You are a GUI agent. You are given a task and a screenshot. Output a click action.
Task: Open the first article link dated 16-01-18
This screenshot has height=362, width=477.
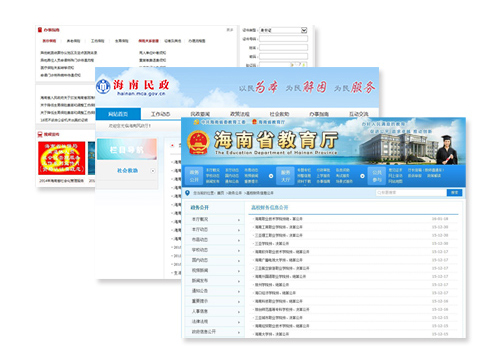(278, 219)
